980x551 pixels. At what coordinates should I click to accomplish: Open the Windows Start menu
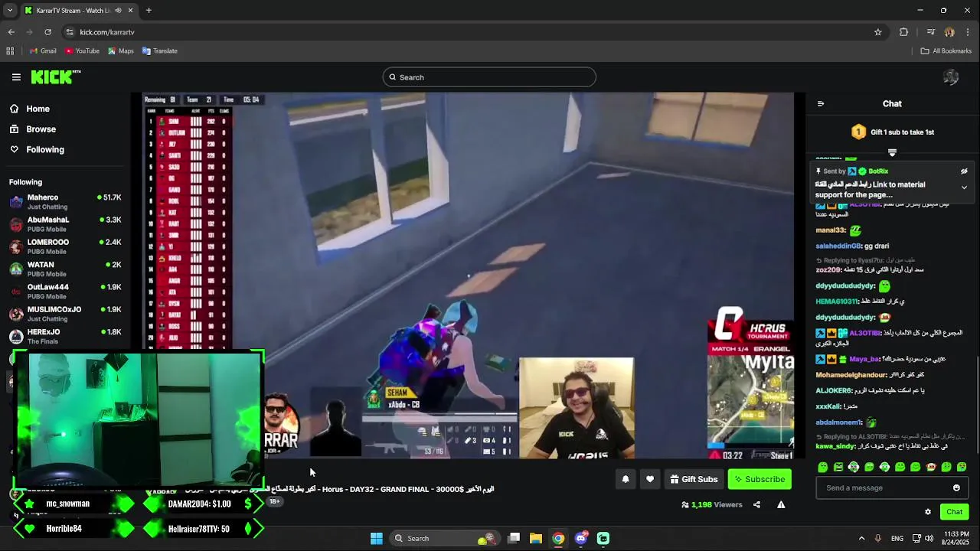pos(376,539)
